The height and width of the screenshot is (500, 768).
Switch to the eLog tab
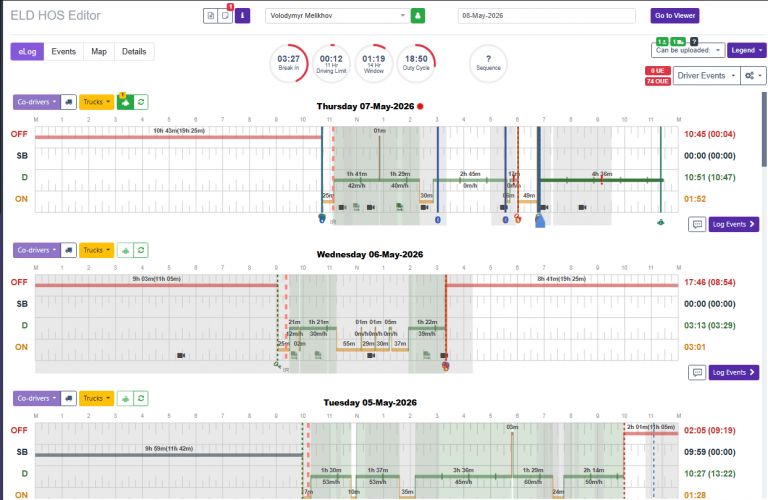tap(27, 51)
